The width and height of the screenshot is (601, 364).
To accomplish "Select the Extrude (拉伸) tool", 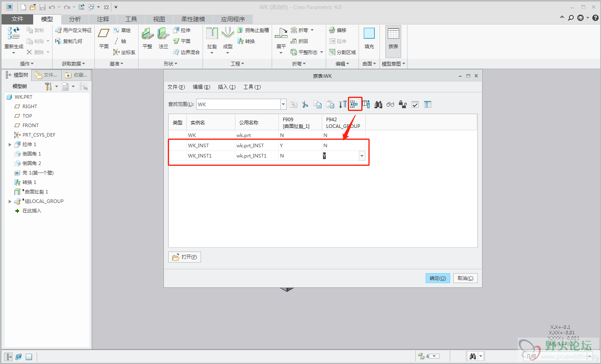I will point(182,30).
